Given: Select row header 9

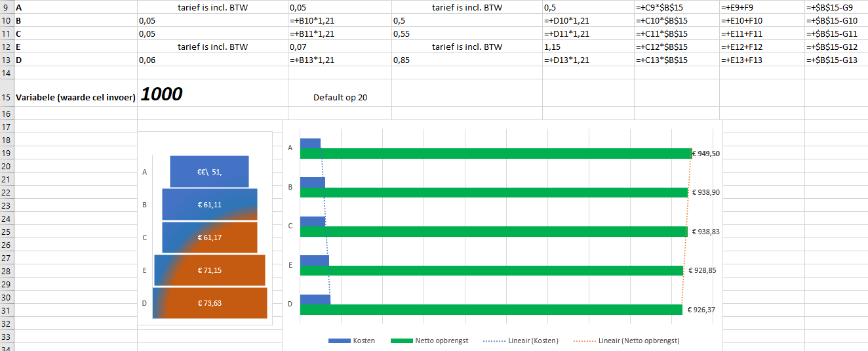Looking at the screenshot, I should pos(6,8).
